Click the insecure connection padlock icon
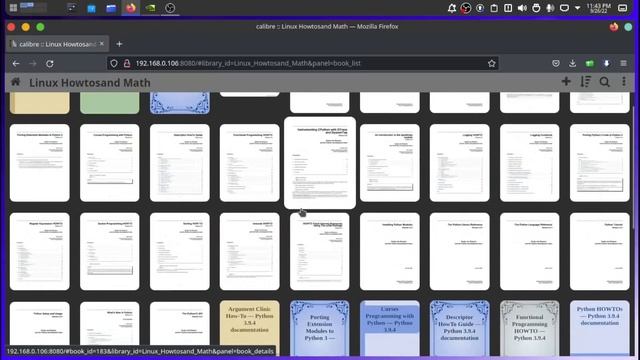The image size is (640, 360). pyautogui.click(x=127, y=63)
